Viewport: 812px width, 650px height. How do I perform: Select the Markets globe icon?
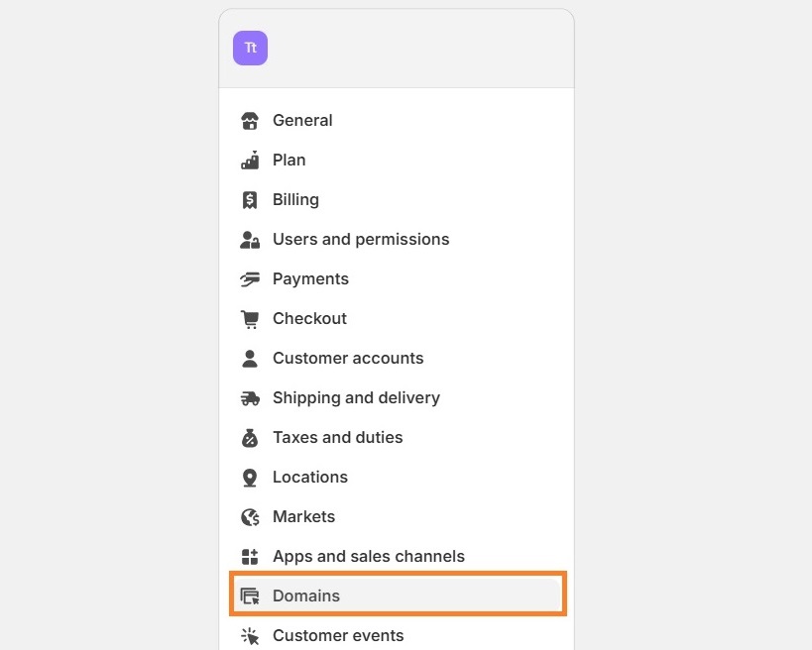point(250,516)
